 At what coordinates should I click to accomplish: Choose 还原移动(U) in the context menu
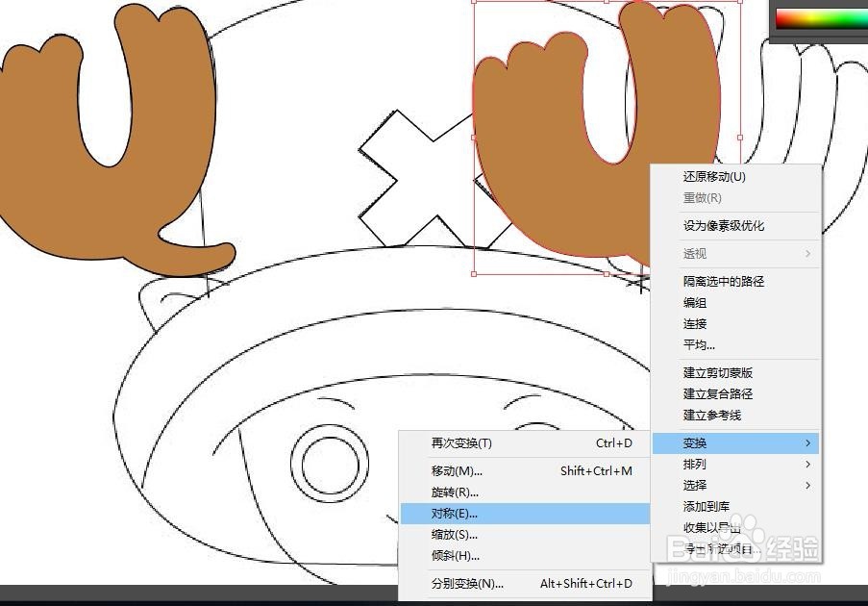pos(735,177)
